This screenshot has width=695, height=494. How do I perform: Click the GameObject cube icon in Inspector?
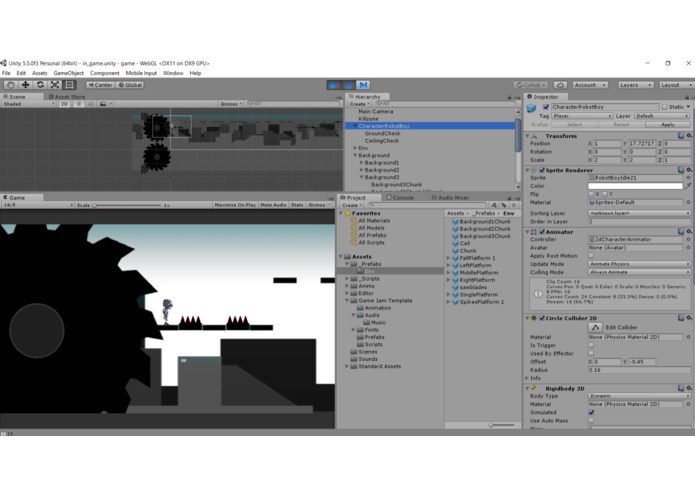[531, 108]
